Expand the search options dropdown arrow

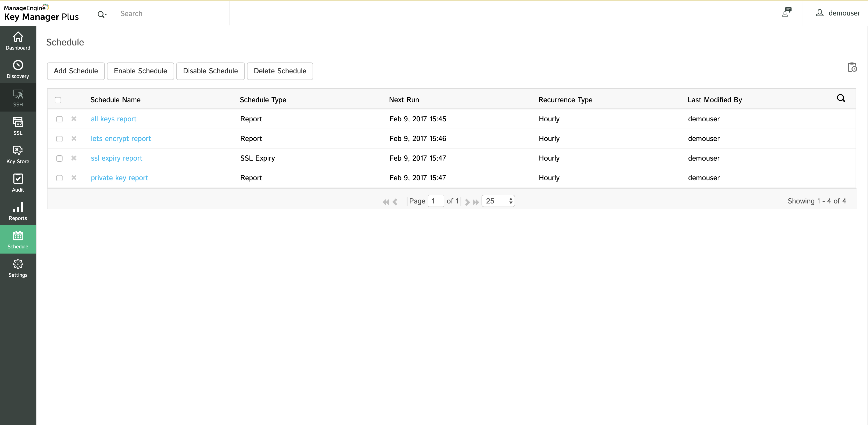(105, 14)
